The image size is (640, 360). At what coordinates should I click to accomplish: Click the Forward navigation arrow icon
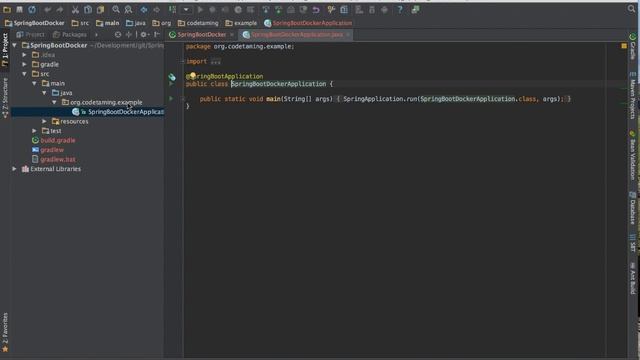[157, 9]
